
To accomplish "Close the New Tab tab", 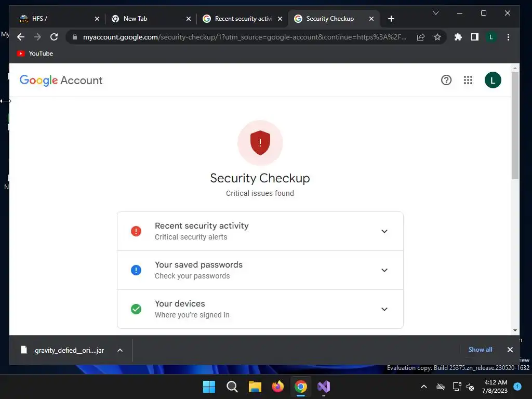I will (189, 19).
